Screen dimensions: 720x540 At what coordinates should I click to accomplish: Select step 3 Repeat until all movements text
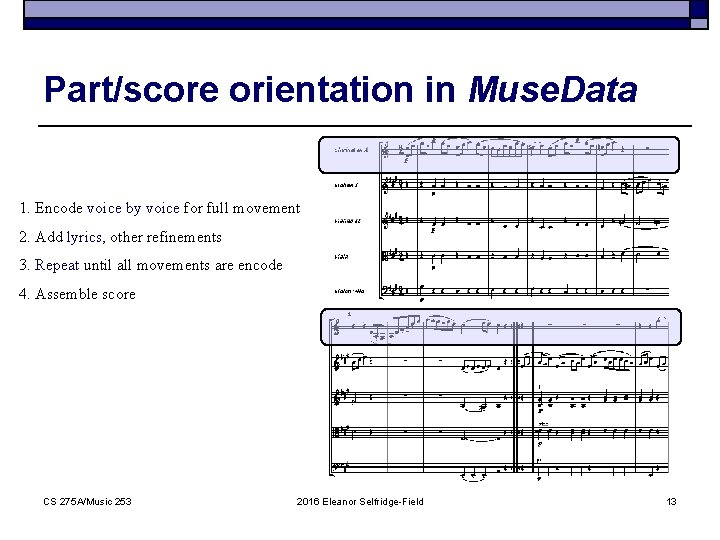click(x=151, y=265)
